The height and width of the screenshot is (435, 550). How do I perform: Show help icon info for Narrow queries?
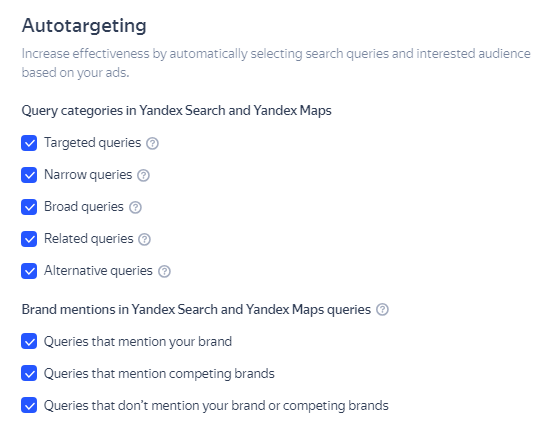coord(143,175)
